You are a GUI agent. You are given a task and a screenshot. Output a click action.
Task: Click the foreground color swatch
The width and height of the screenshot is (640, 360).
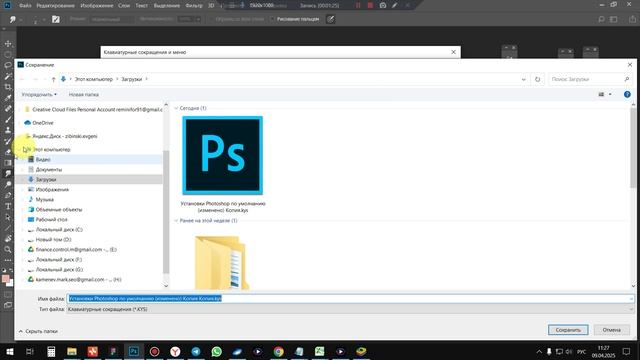tap(6, 279)
